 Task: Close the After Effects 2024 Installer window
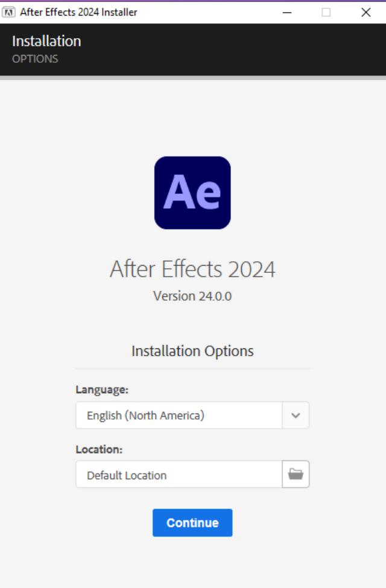tap(366, 12)
